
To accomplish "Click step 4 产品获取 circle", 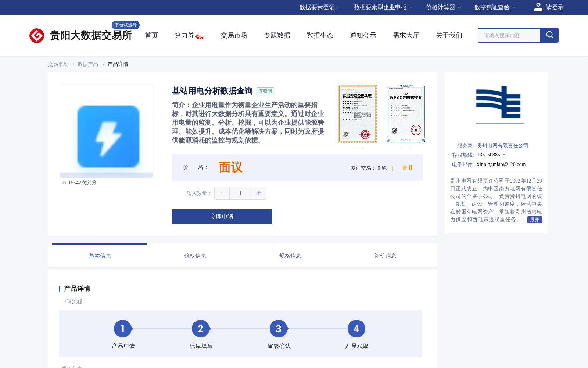I will click(356, 329).
